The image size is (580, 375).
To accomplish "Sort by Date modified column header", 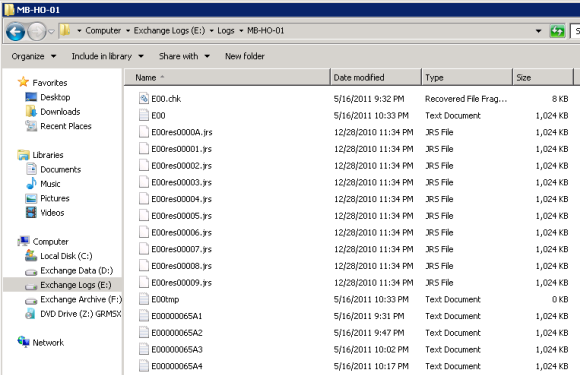I will pos(375,78).
